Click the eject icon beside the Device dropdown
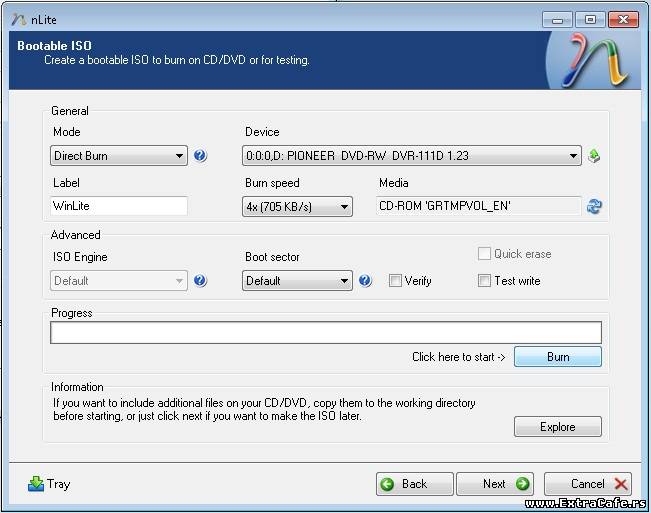This screenshot has width=651, height=513. (x=594, y=156)
